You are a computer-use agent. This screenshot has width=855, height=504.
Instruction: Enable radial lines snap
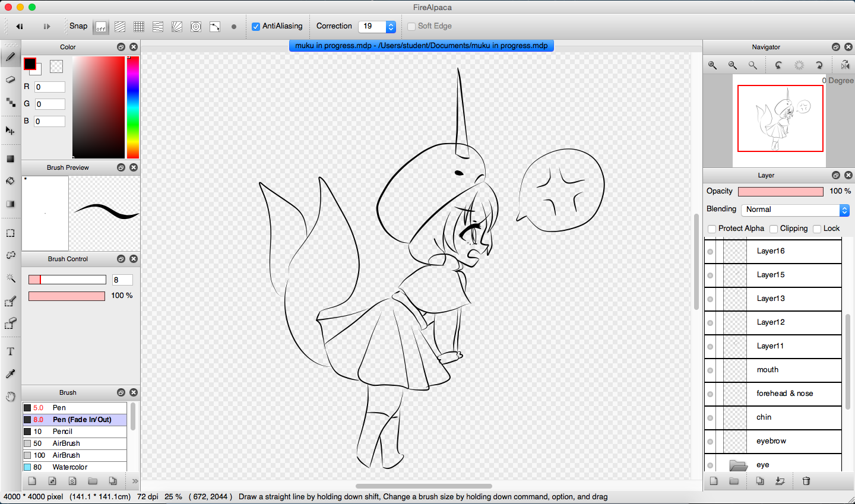click(177, 27)
